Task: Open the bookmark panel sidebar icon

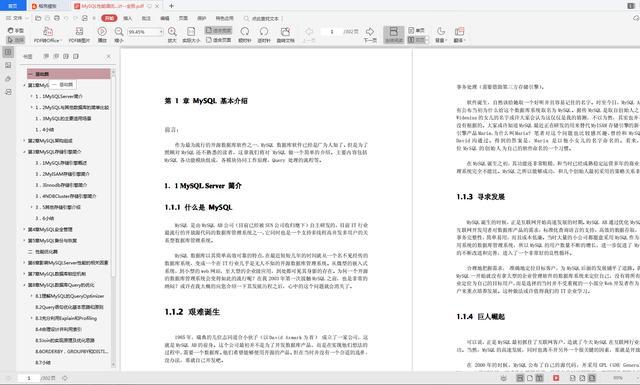Action: 8,52
